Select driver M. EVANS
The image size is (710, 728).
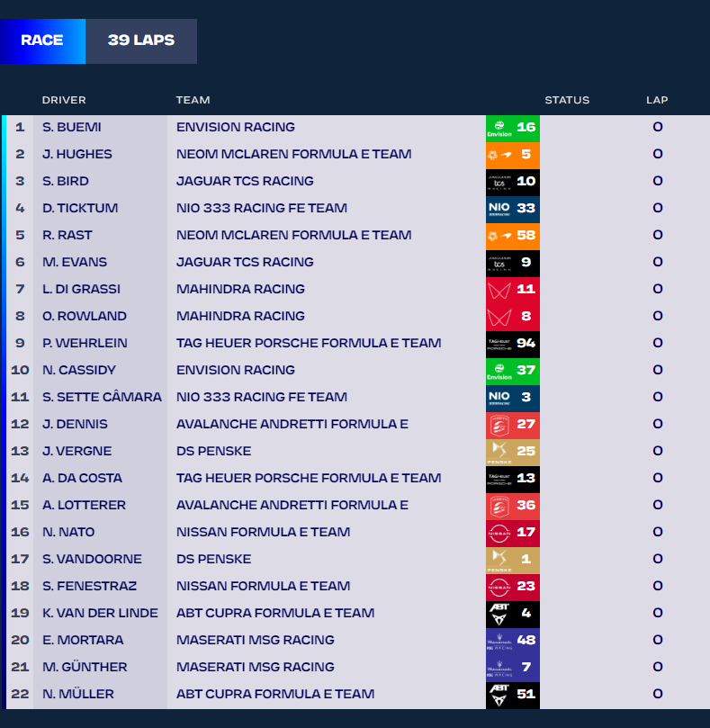click(75, 262)
